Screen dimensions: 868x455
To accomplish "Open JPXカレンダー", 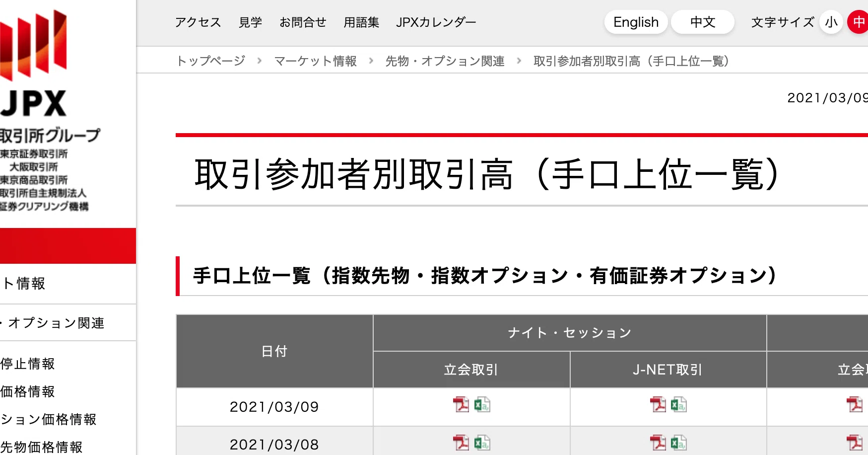I will [x=436, y=22].
